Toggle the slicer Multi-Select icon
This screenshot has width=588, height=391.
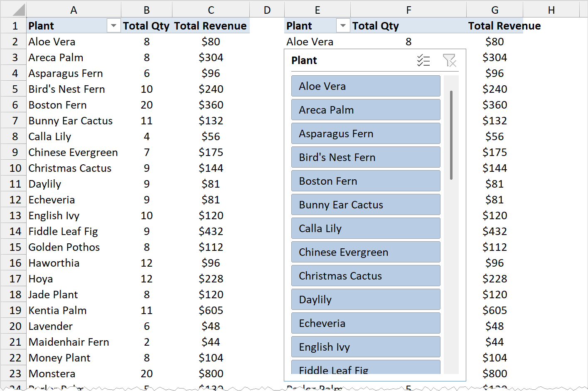pos(423,61)
